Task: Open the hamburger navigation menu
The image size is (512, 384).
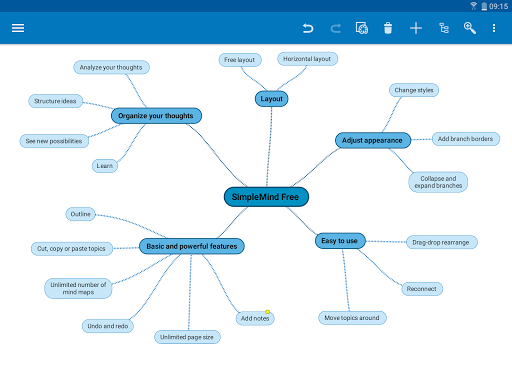Action: tap(18, 28)
